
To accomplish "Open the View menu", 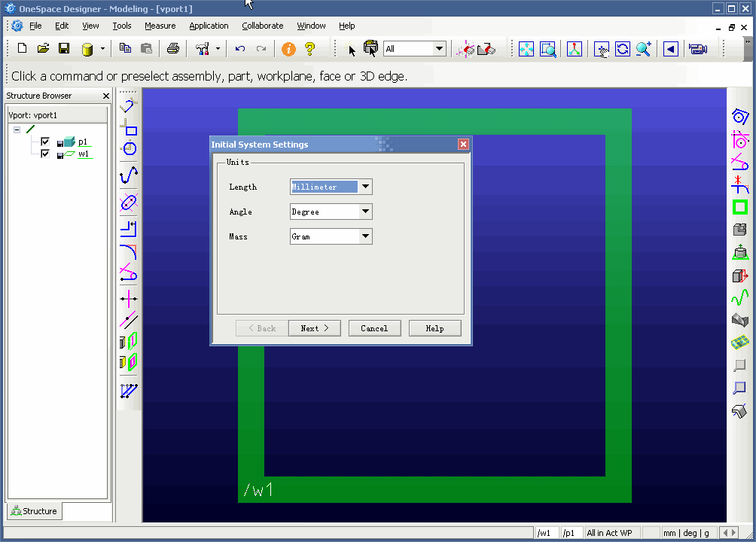I will [90, 26].
